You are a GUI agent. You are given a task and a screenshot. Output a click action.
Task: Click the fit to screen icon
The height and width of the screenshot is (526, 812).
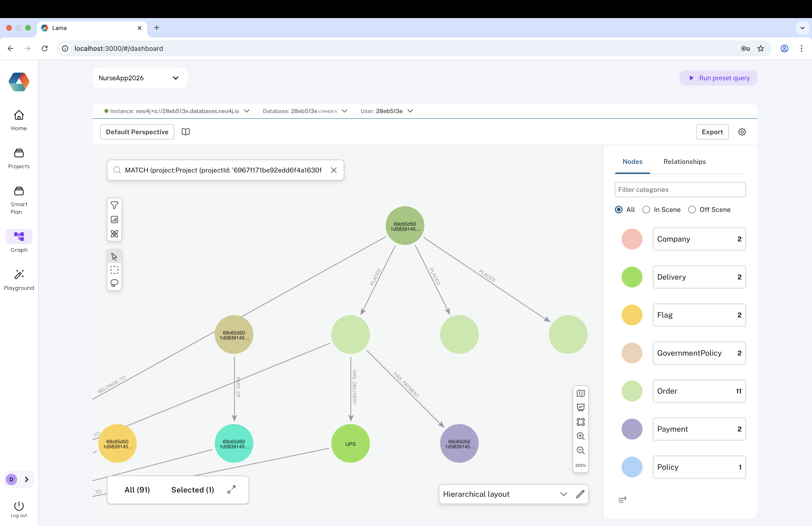click(580, 422)
